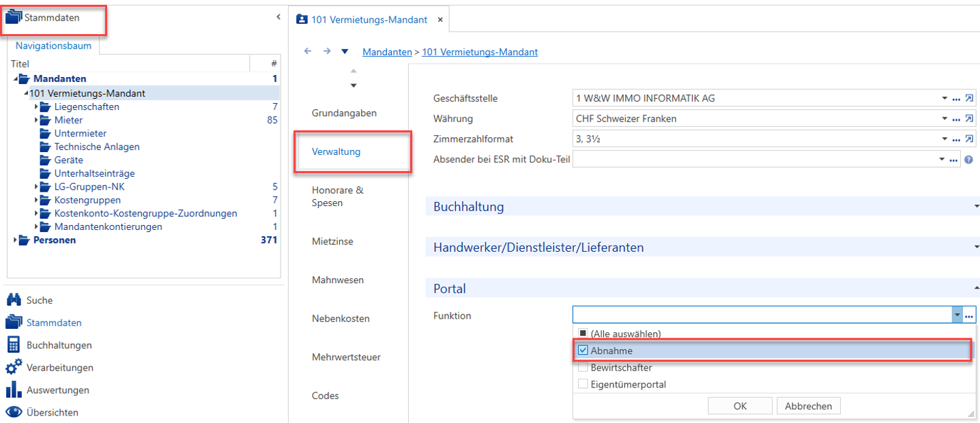The image size is (980, 423).
Task: Open the Suche binoculars icon
Action: [x=14, y=300]
